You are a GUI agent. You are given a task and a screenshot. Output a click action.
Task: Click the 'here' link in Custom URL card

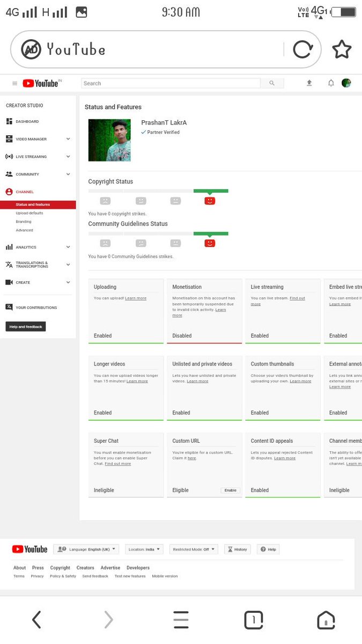[192, 458]
